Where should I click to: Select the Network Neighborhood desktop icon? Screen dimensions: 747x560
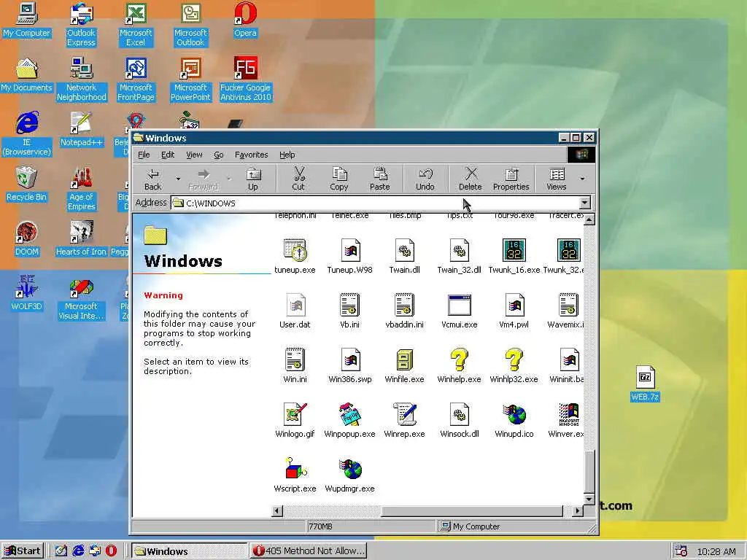81,79
